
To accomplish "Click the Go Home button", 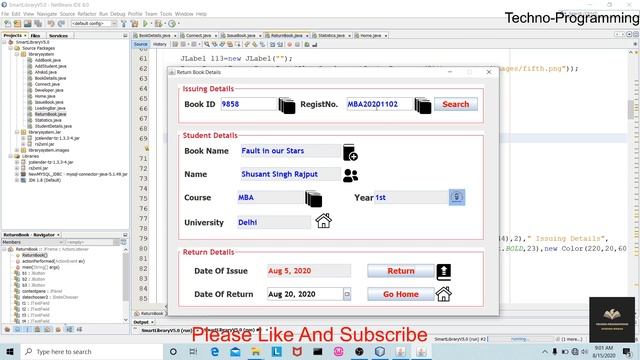I will (x=401, y=294).
